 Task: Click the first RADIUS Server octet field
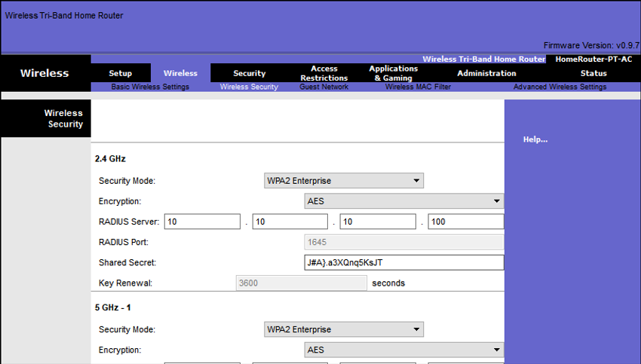tap(202, 222)
